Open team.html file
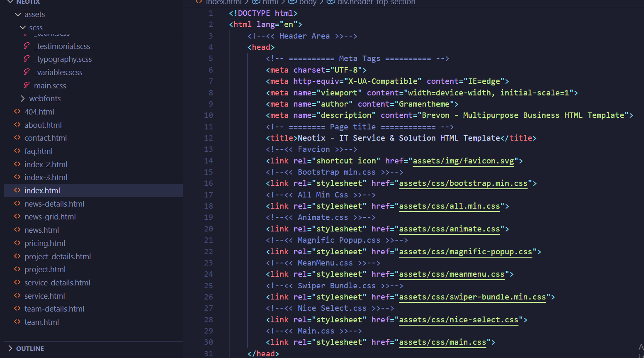 pos(42,322)
